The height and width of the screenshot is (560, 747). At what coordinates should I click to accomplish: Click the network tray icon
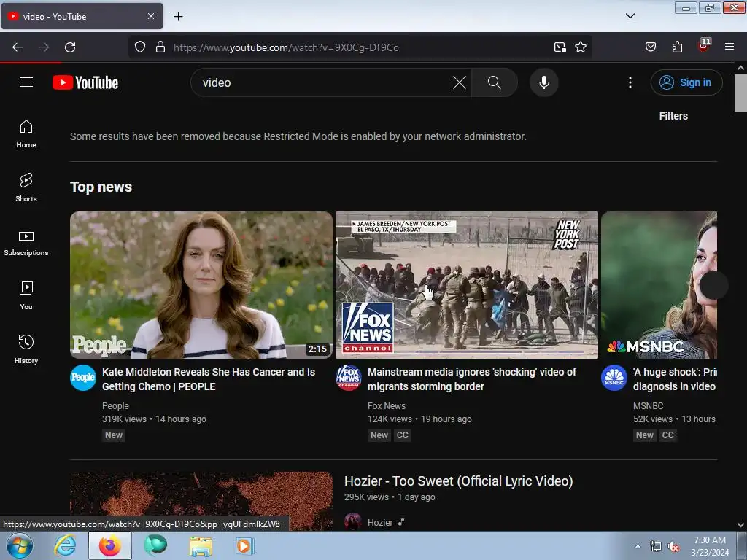(656, 547)
